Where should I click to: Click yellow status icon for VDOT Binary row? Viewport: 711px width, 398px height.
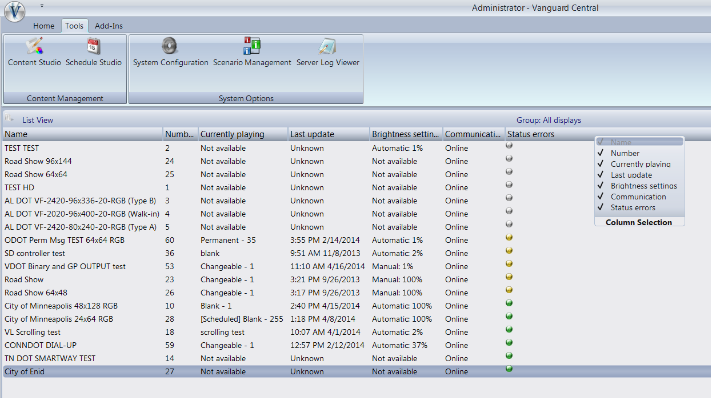[509, 264]
